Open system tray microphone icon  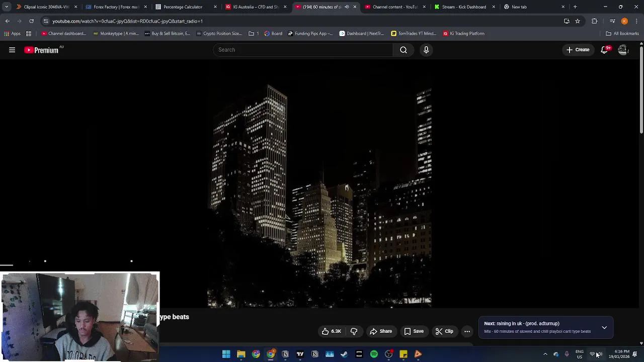point(567,354)
